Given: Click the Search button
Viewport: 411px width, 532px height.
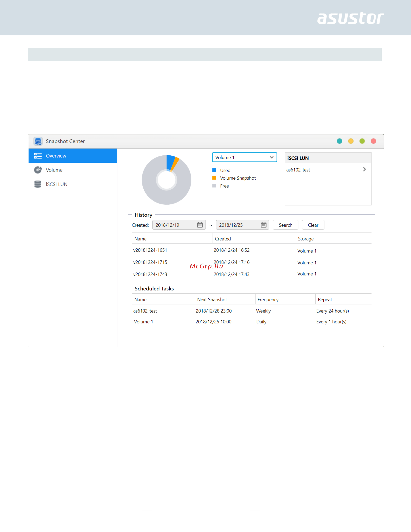Looking at the screenshot, I should coord(285,225).
